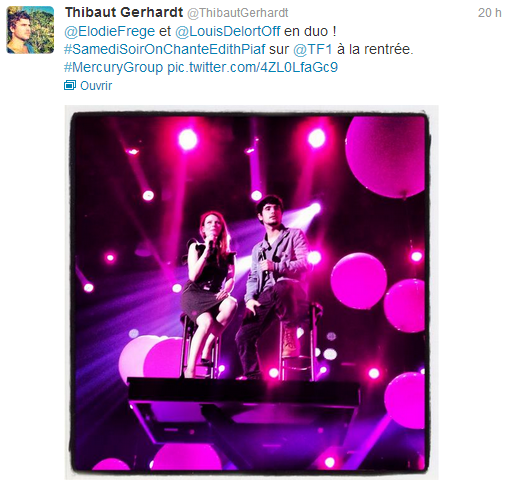Screen dimensions: 506x494
Task: Open the @ElodieFrege mention
Action: click(109, 31)
